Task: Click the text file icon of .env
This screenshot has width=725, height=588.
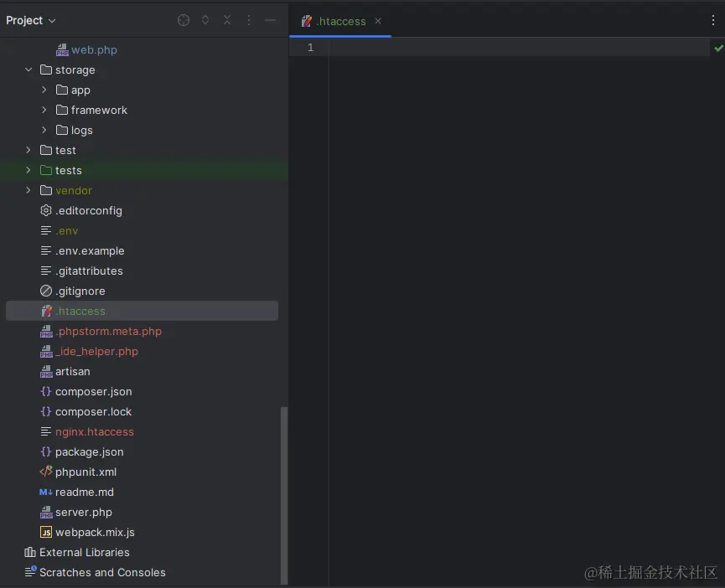Action: (x=46, y=230)
